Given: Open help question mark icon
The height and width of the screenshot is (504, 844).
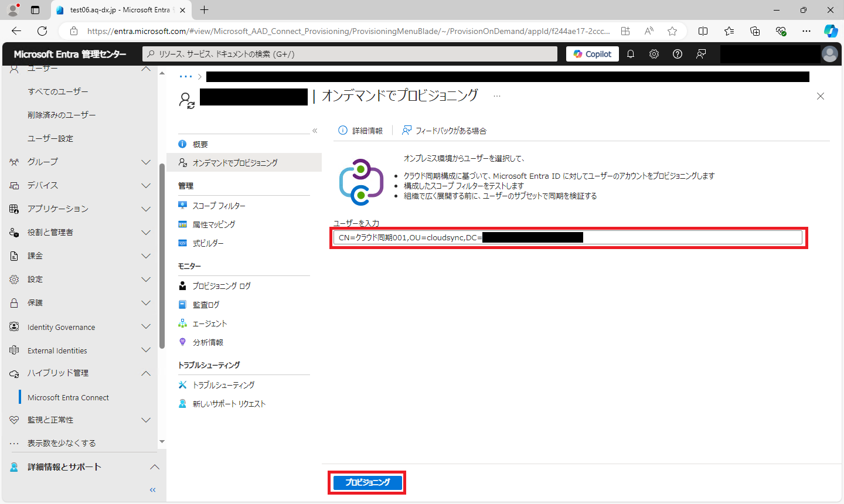Looking at the screenshot, I should pos(678,54).
